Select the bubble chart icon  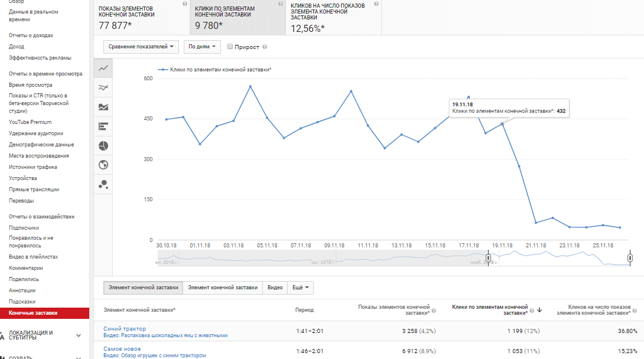point(103,185)
